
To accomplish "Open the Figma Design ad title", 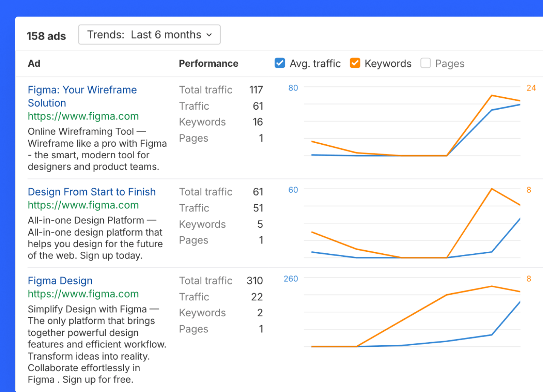I will [x=60, y=281].
